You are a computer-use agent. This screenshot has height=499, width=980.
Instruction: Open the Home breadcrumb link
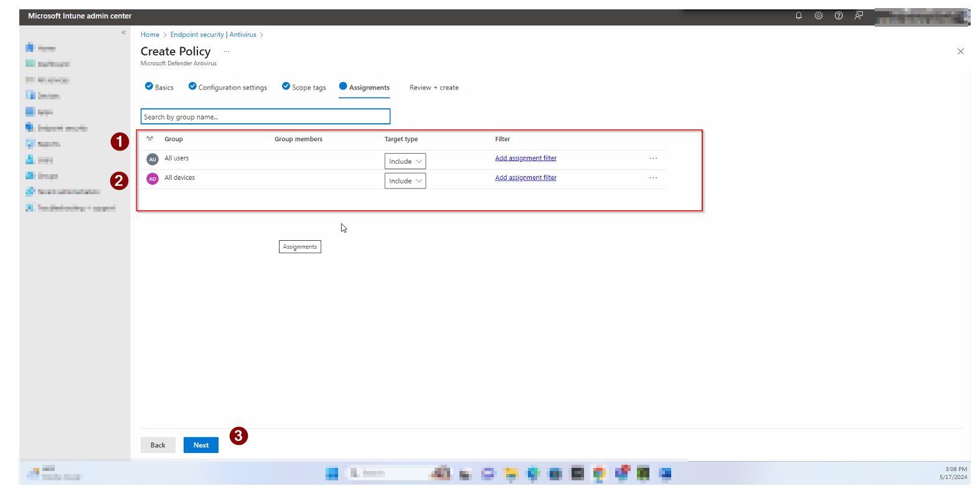pyautogui.click(x=150, y=35)
